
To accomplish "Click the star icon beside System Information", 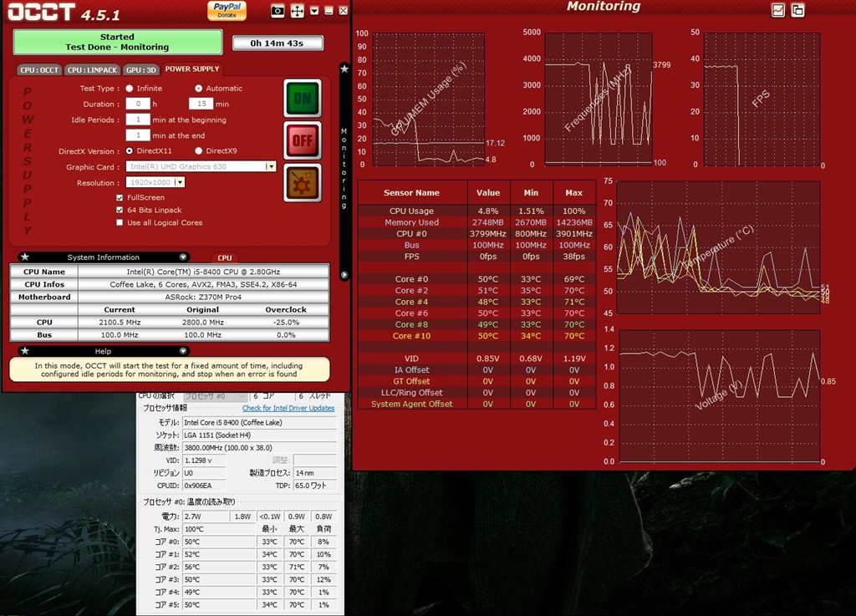I will pyautogui.click(x=24, y=257).
